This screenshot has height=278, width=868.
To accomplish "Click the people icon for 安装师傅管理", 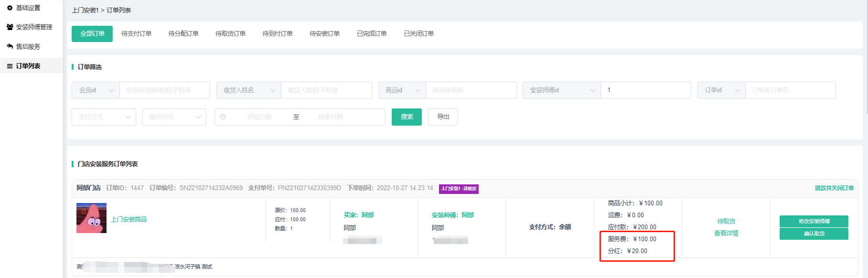I will [x=10, y=27].
